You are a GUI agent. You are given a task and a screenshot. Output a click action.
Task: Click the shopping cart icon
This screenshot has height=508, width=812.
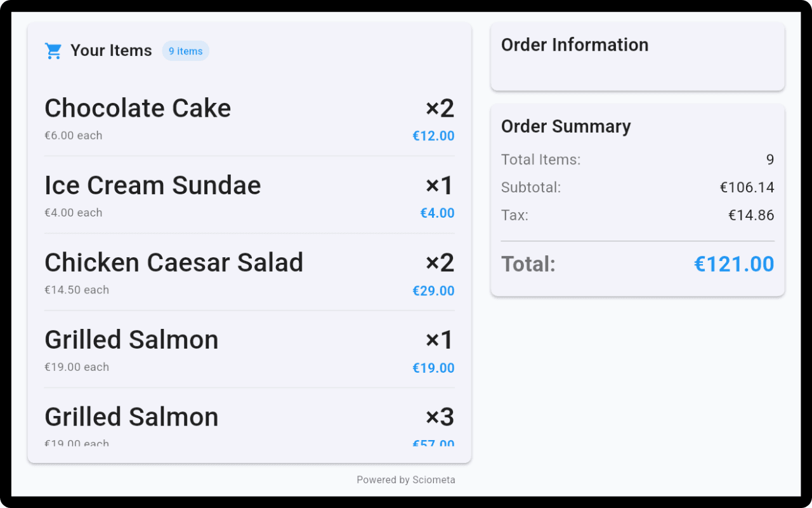pyautogui.click(x=53, y=50)
